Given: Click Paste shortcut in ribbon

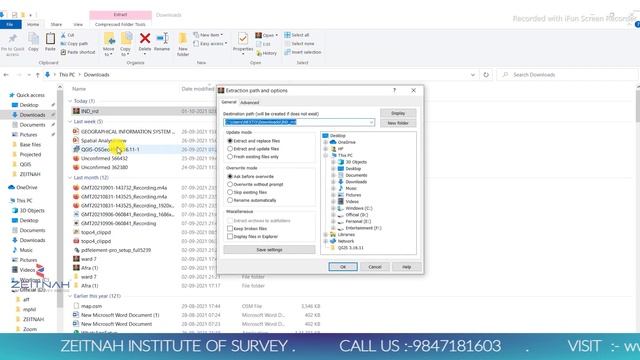Looking at the screenshot, I should click(x=78, y=52).
